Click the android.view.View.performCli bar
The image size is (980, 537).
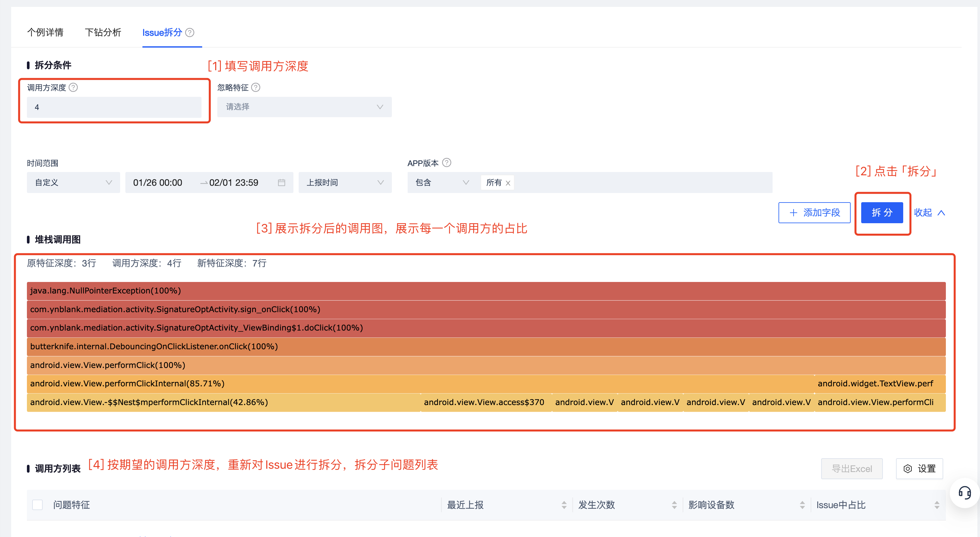pos(880,403)
